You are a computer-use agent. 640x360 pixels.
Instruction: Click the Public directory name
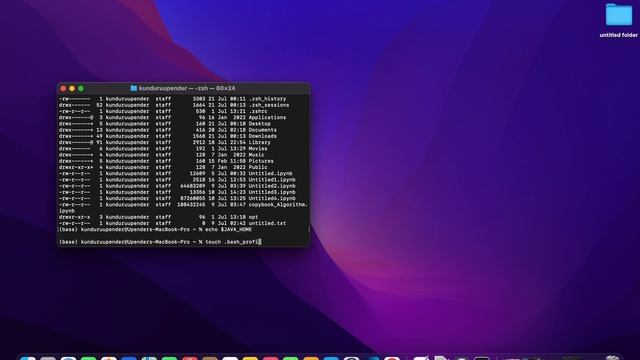pos(258,167)
